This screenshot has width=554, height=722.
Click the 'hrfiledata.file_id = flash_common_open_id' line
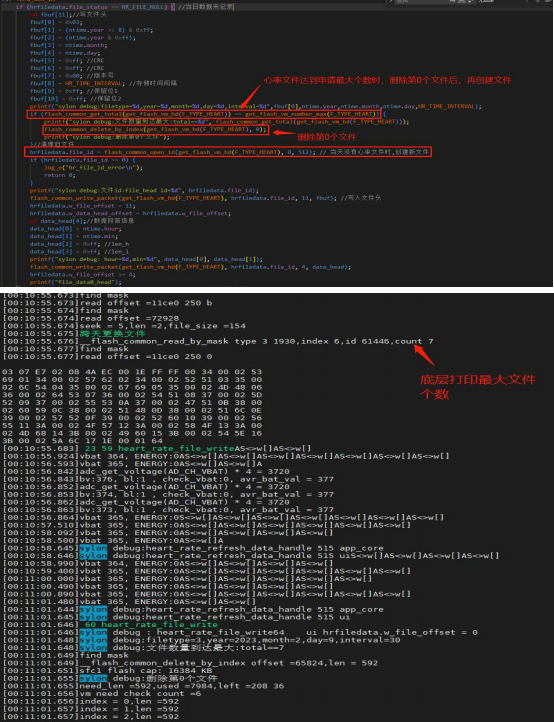[229, 152]
